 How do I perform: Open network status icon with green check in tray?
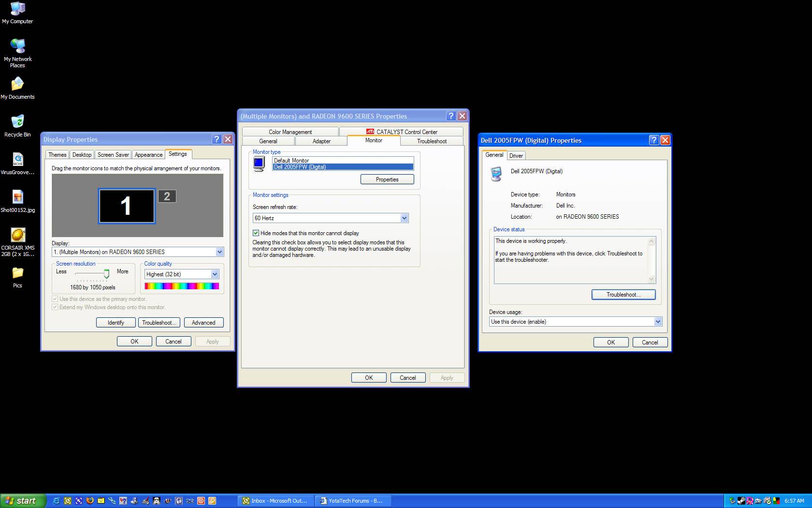pyautogui.click(x=768, y=501)
